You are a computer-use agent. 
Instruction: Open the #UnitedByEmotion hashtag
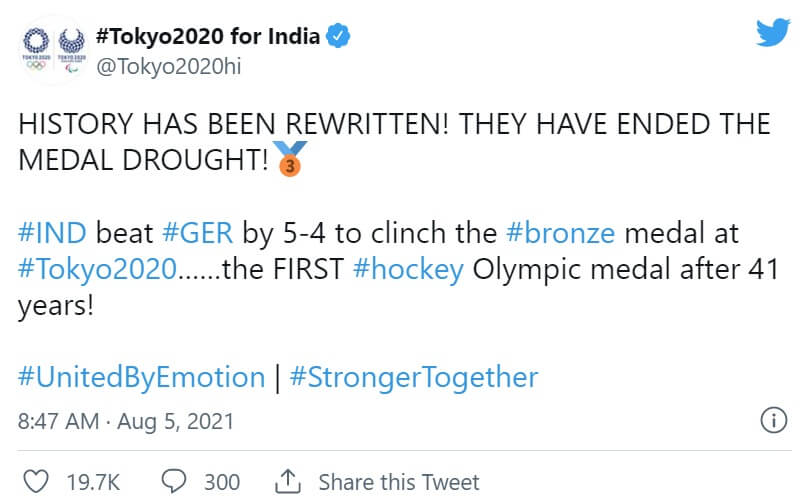141,377
